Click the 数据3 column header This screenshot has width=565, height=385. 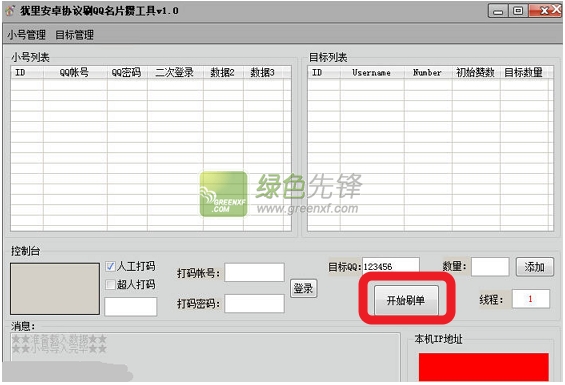coord(263,72)
